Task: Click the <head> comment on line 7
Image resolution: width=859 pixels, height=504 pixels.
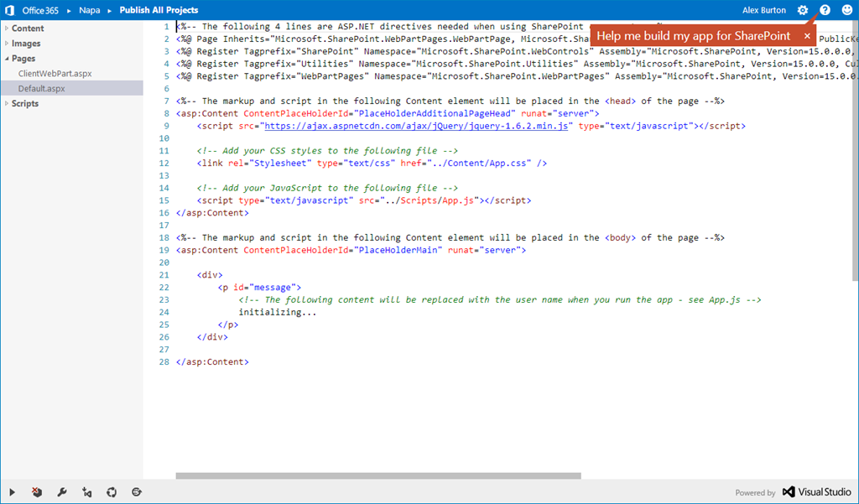Action: tap(450, 101)
